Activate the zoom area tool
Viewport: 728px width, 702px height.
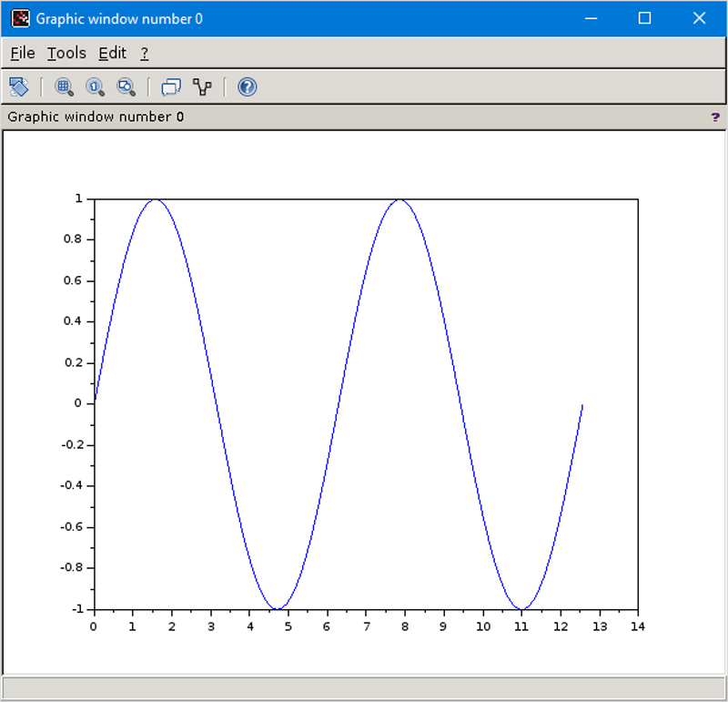pos(64,87)
